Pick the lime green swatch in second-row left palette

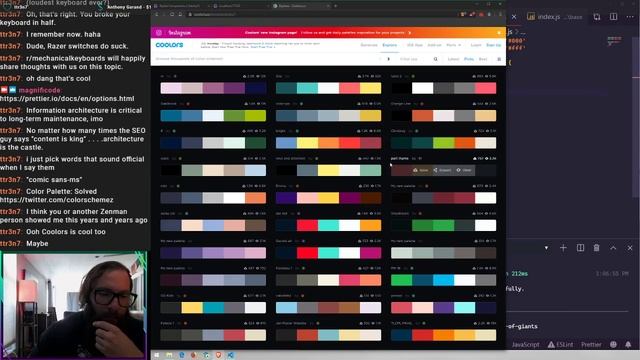[x=256, y=116]
